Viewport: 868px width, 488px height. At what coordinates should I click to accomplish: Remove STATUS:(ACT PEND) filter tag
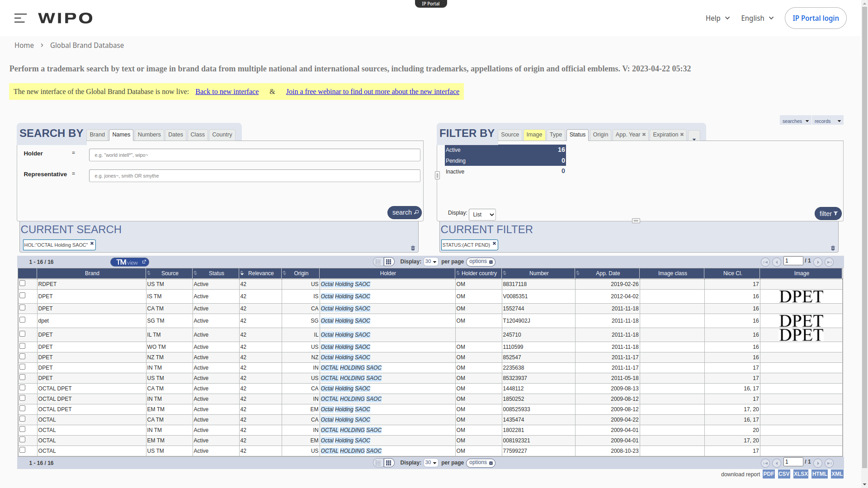click(494, 244)
